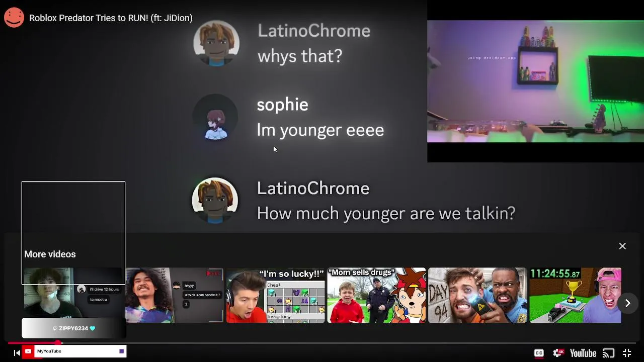Click the red progress scrubber handle

(x=58, y=343)
